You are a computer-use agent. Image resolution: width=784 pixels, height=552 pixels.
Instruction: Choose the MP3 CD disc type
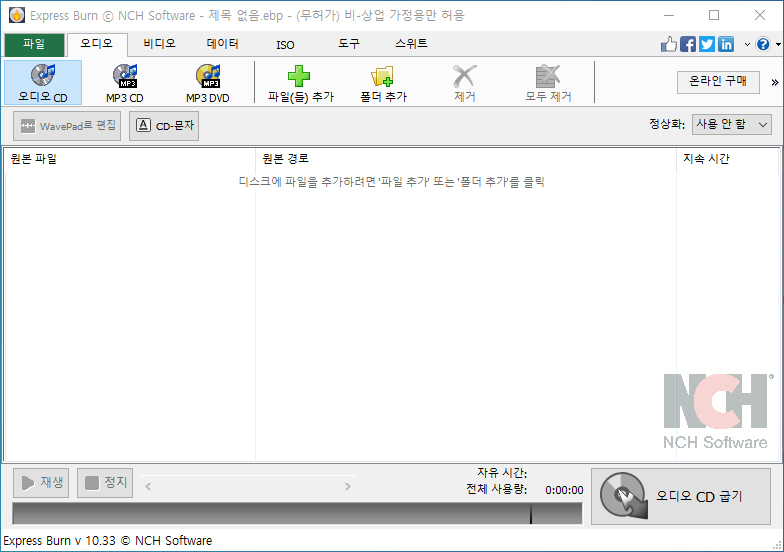pos(125,82)
